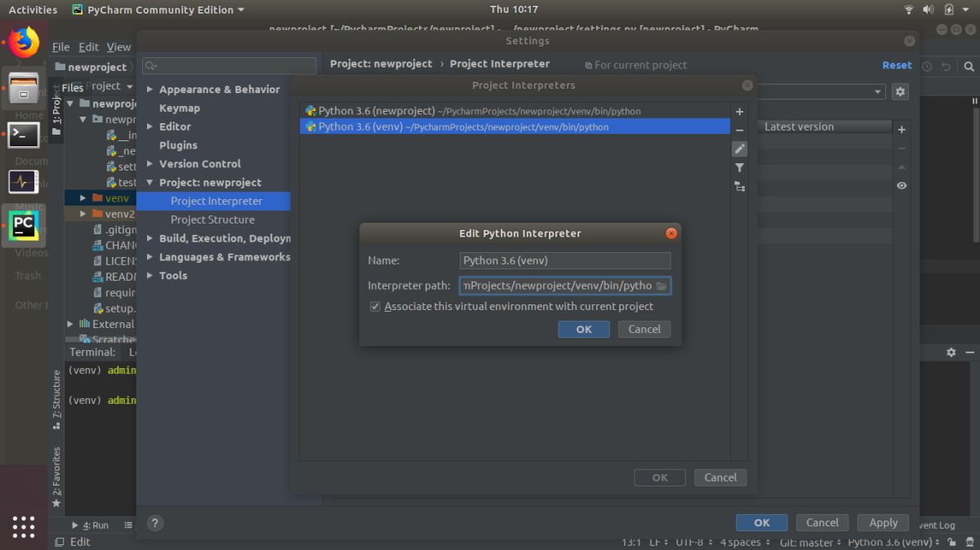Expand Tools settings section

149,276
